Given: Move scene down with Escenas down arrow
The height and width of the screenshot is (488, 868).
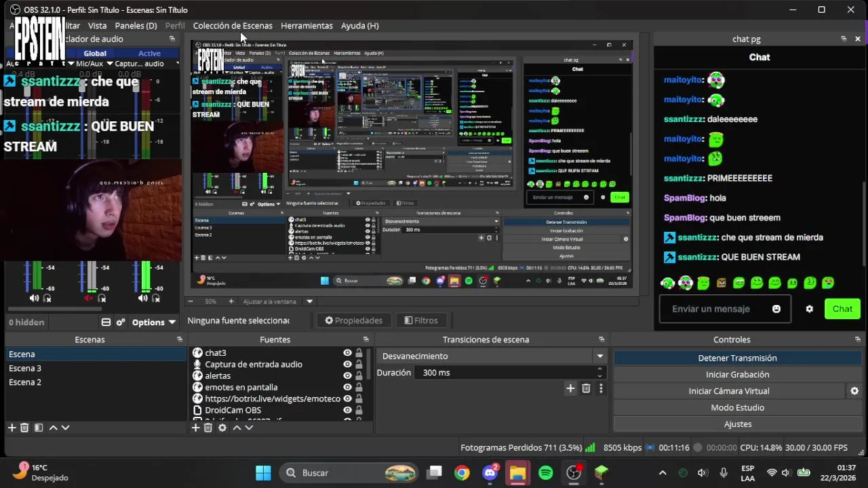Looking at the screenshot, I should coord(65,428).
